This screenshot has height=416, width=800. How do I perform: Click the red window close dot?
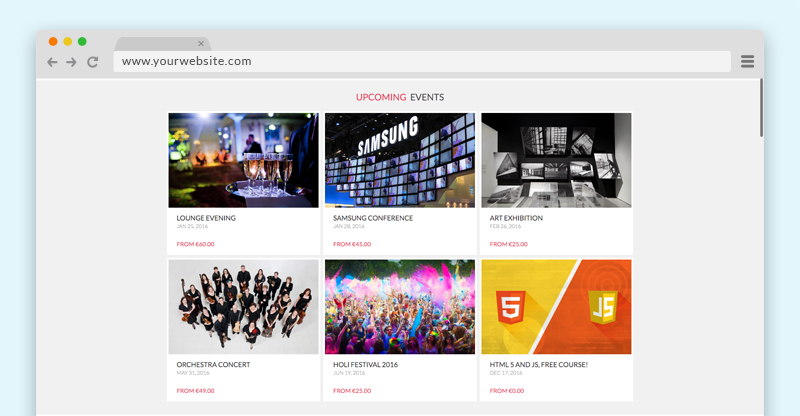pyautogui.click(x=53, y=41)
